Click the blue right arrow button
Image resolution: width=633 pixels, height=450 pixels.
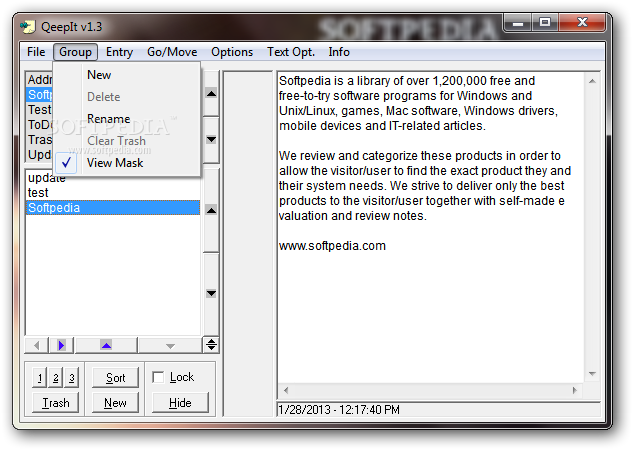tap(61, 345)
